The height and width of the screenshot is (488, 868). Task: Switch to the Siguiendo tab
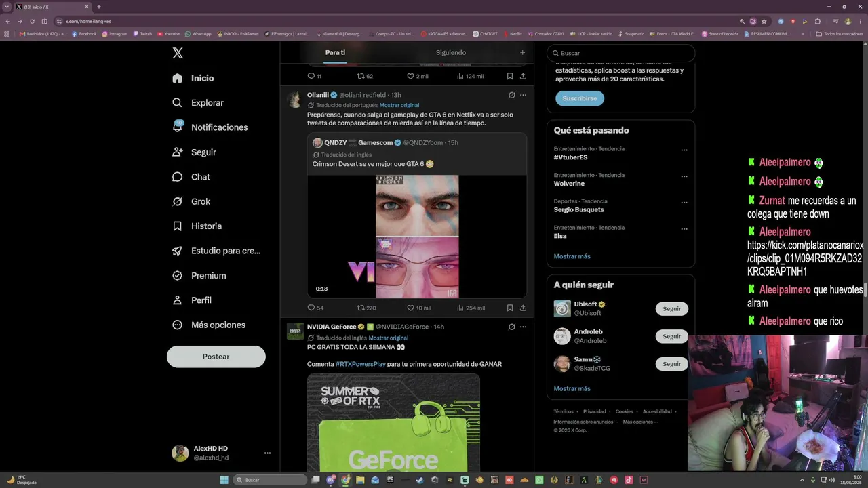point(451,52)
